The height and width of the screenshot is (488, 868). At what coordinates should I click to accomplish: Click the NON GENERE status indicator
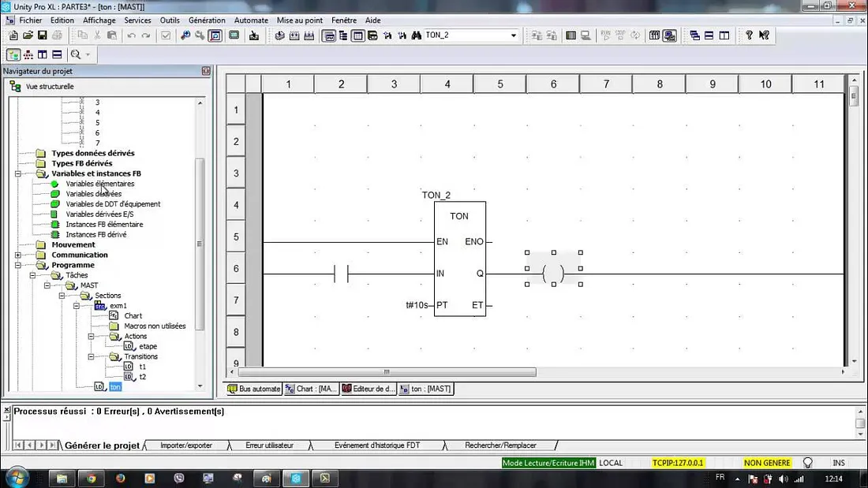[767, 463]
